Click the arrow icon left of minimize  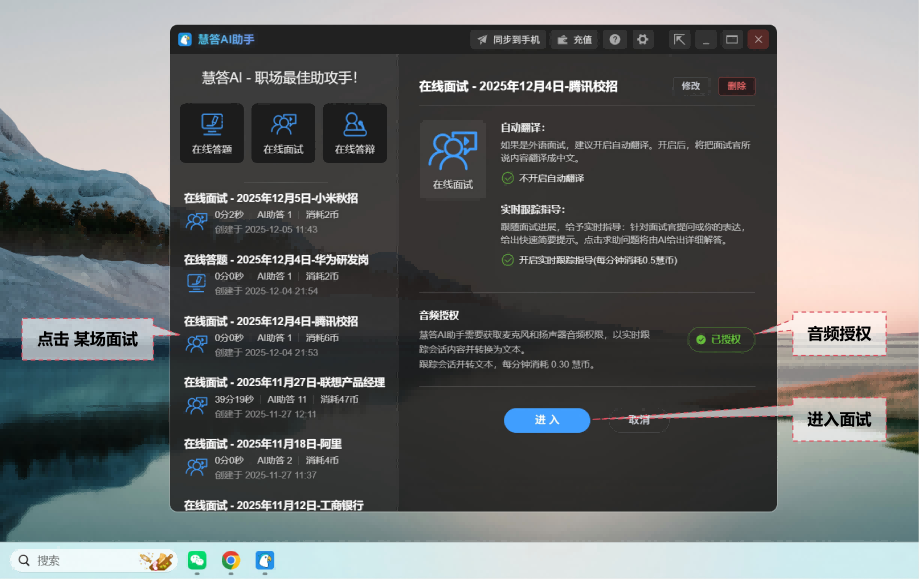tap(680, 40)
